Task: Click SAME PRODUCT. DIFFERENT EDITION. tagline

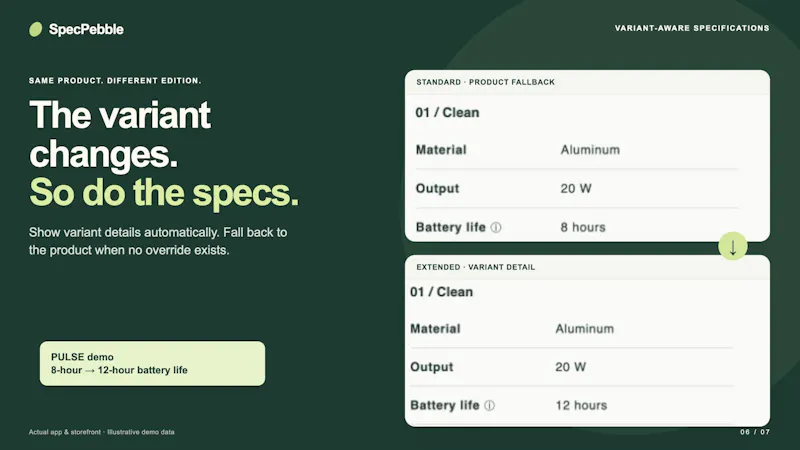Action: 115,81
